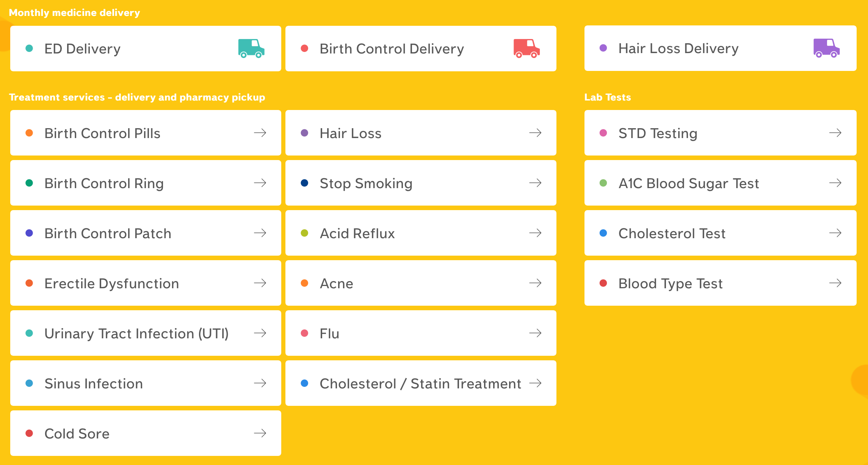Image resolution: width=868 pixels, height=465 pixels.
Task: Click the arrow next to Acid Reflux
Action: pos(535,233)
